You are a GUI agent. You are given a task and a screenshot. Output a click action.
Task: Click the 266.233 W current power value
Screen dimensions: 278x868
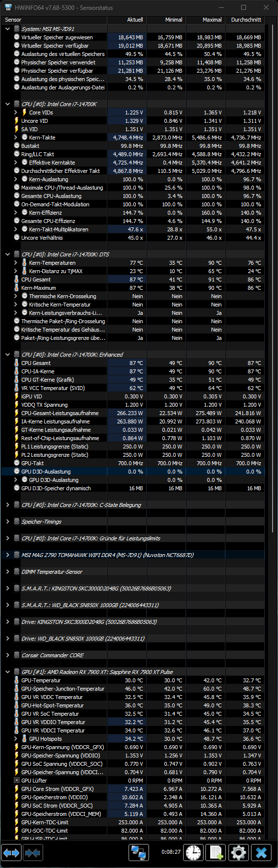130,413
